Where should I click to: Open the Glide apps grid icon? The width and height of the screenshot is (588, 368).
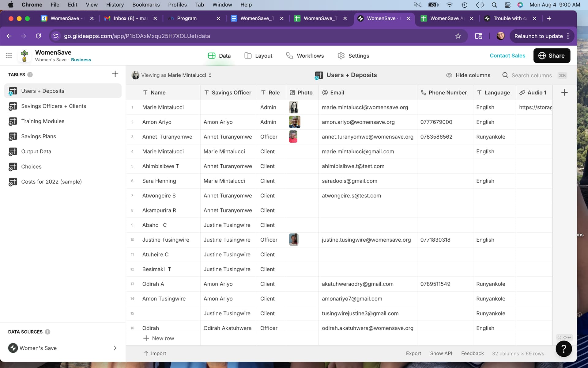(9, 56)
